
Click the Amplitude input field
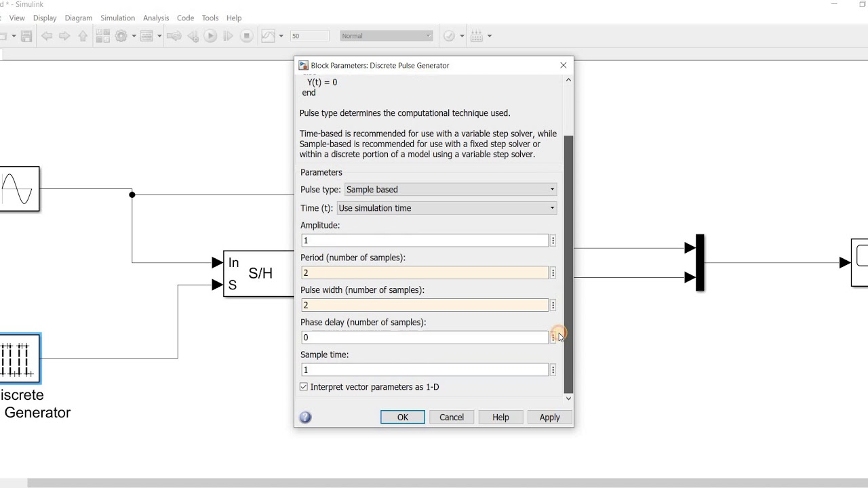(425, 241)
